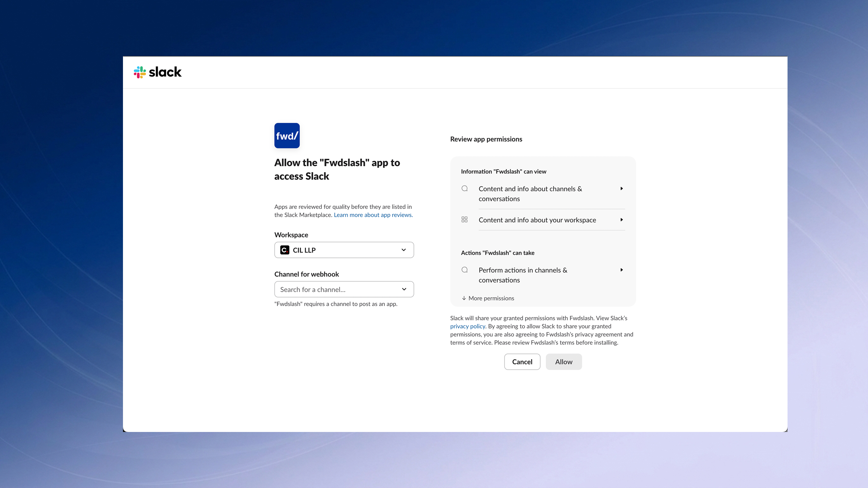Click the grid icon beside workspace content
This screenshot has height=488, width=868.
464,220
